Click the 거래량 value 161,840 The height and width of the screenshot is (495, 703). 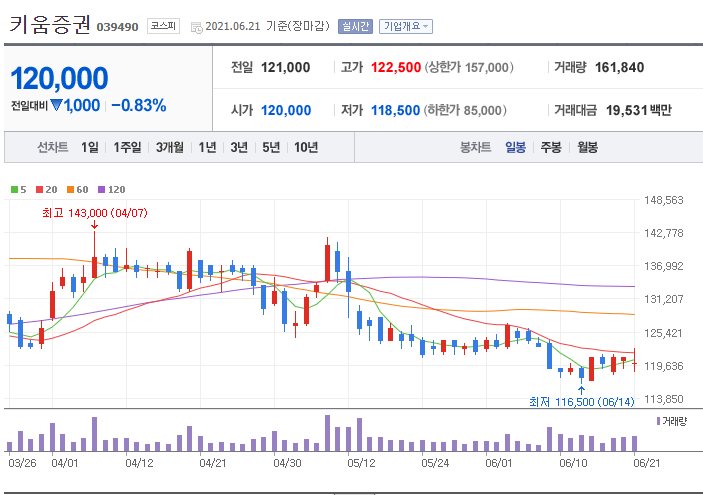pyautogui.click(x=619, y=68)
